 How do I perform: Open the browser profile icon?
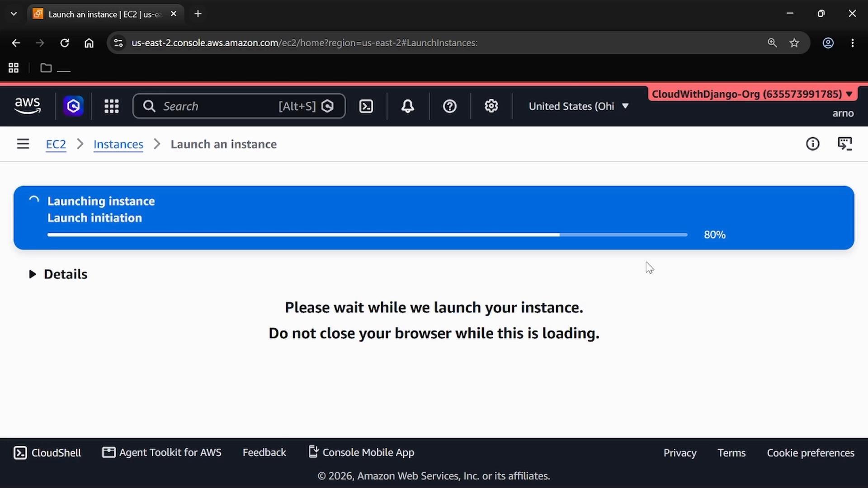pos(828,43)
